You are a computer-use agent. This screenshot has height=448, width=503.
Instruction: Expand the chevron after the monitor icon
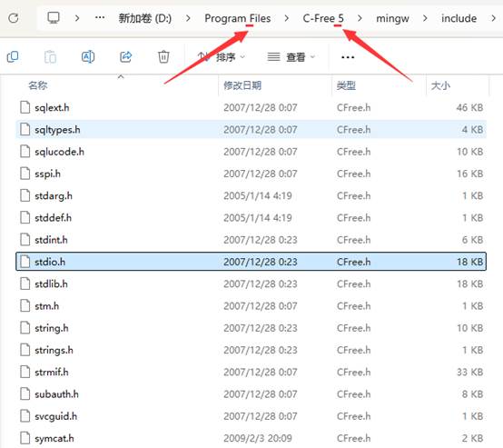77,18
